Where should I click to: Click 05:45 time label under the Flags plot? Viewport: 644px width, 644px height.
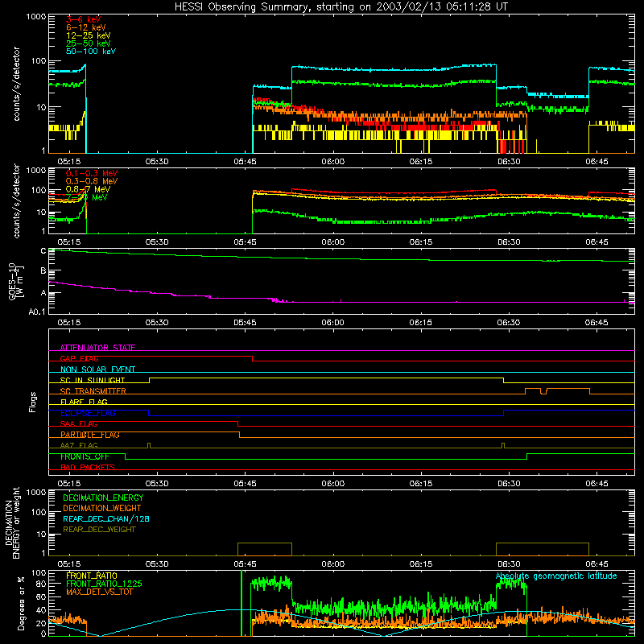point(245,484)
